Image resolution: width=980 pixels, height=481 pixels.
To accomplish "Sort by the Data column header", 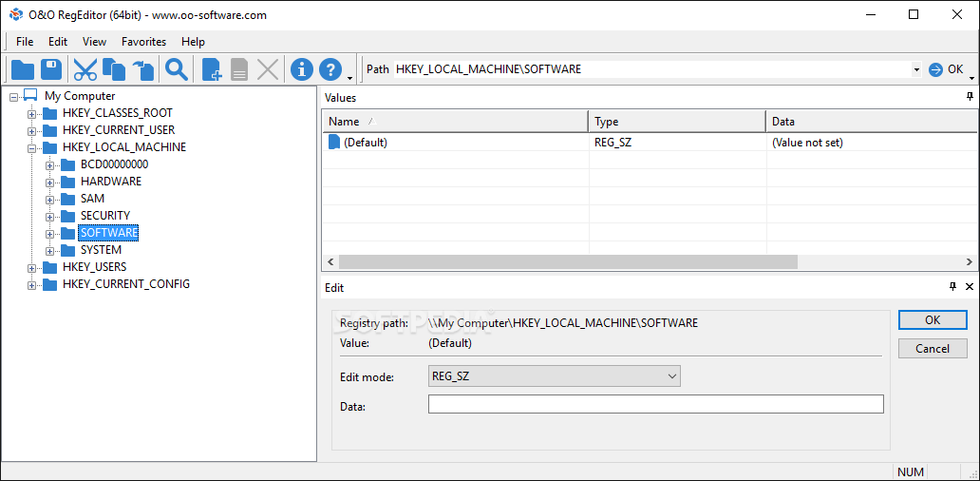I will point(872,122).
